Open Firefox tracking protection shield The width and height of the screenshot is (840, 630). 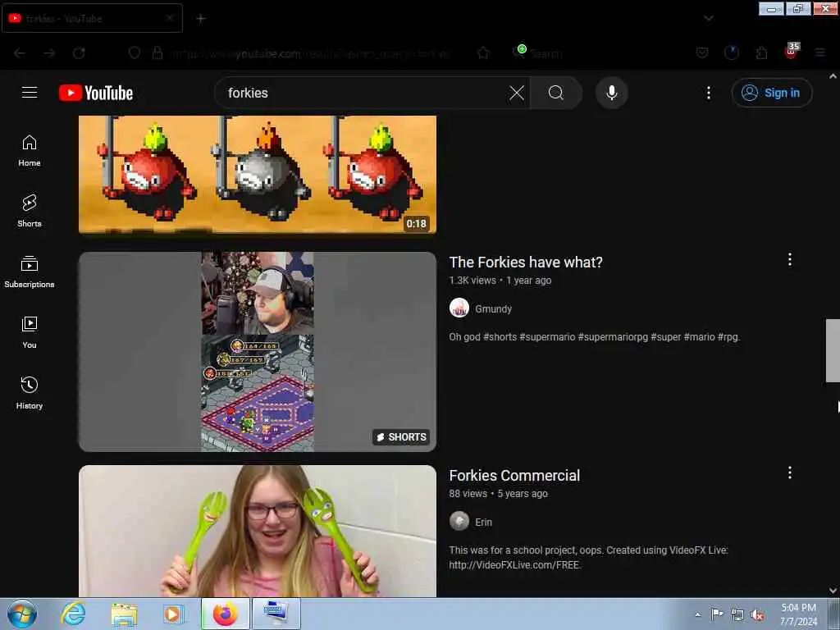tap(135, 52)
